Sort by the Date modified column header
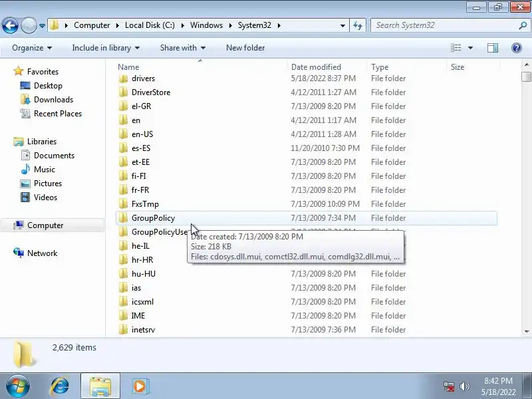The width and height of the screenshot is (532, 399). click(x=327, y=67)
